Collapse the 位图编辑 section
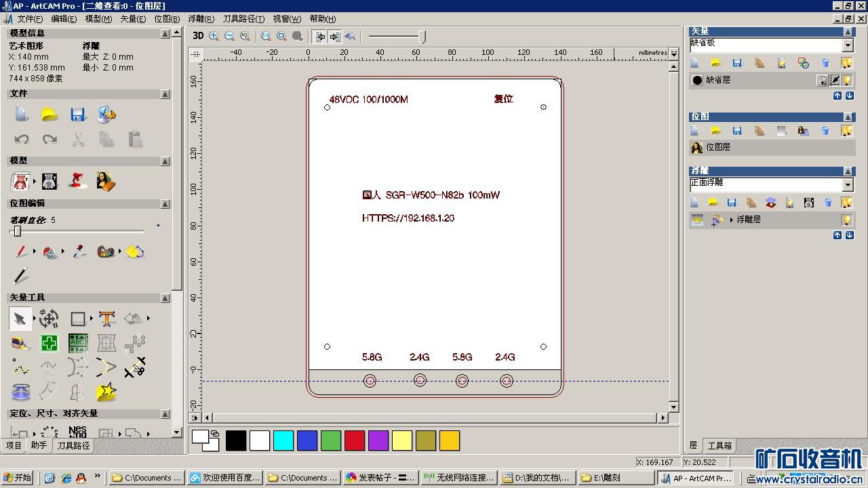Image resolution: width=868 pixels, height=488 pixels. pos(165,203)
